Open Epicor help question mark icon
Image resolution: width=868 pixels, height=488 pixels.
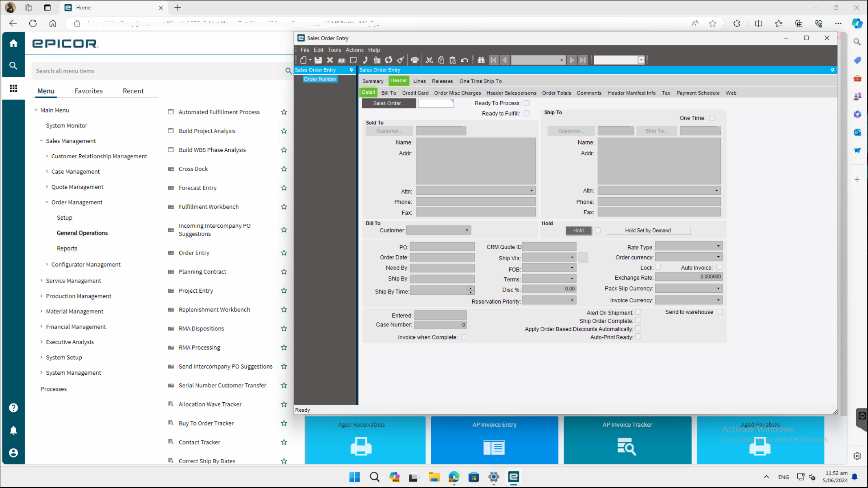(13, 408)
